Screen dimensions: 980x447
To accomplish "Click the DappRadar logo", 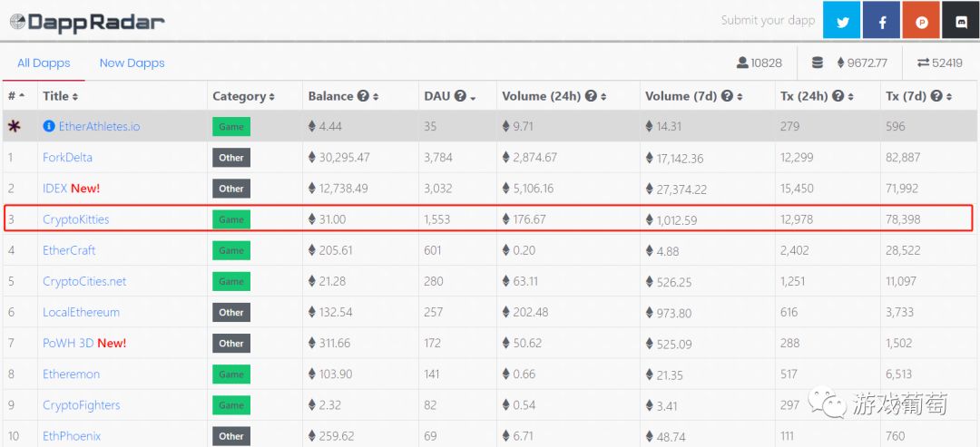I will 87,22.
